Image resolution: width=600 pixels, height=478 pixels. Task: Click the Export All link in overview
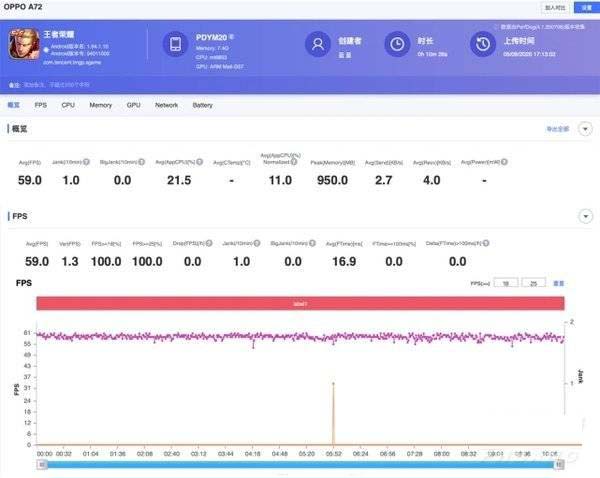point(557,129)
